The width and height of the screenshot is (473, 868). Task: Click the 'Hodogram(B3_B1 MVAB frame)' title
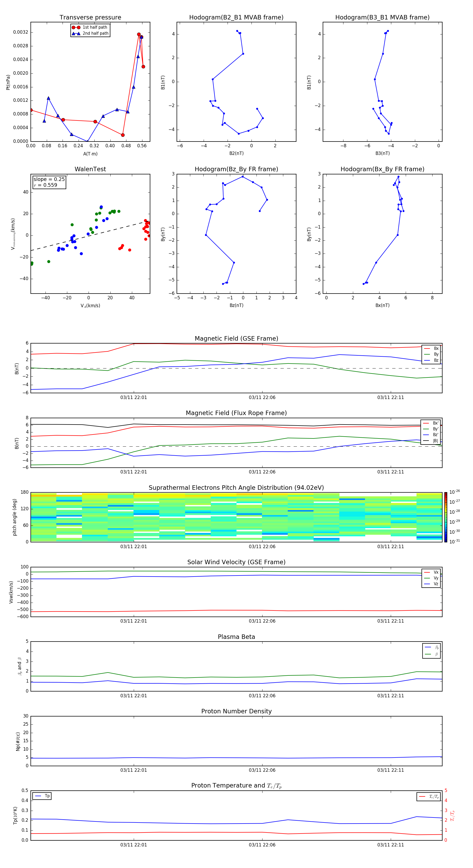tap(382, 18)
